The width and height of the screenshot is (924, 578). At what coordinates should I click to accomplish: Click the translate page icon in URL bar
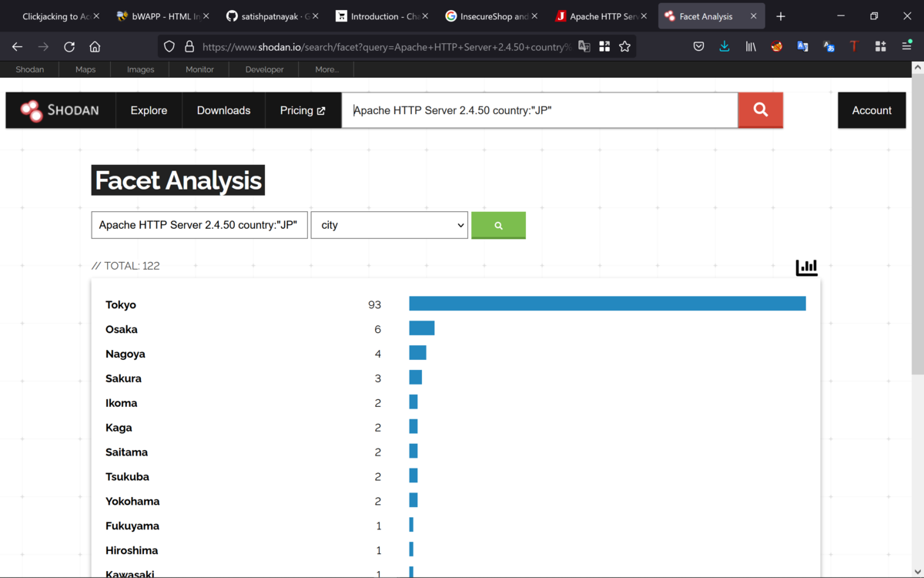pyautogui.click(x=584, y=47)
